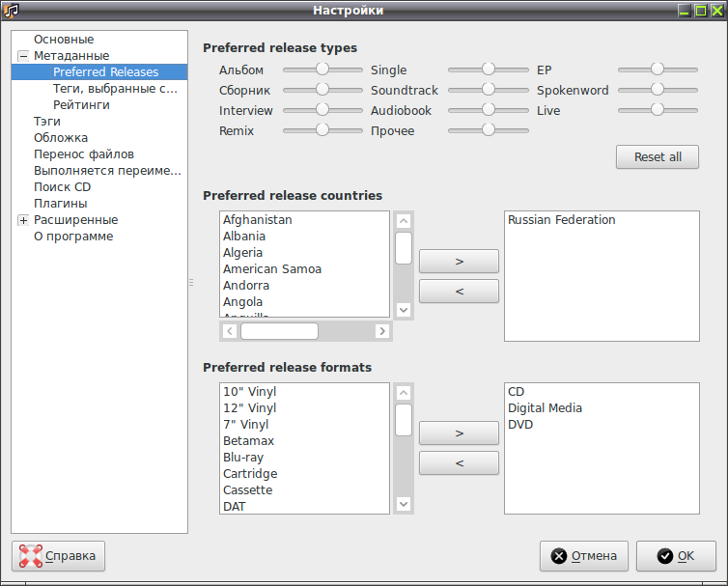Screen dimensions: 728x586
Task: Select Russian Federation in preferred countries
Action: click(x=602, y=220)
